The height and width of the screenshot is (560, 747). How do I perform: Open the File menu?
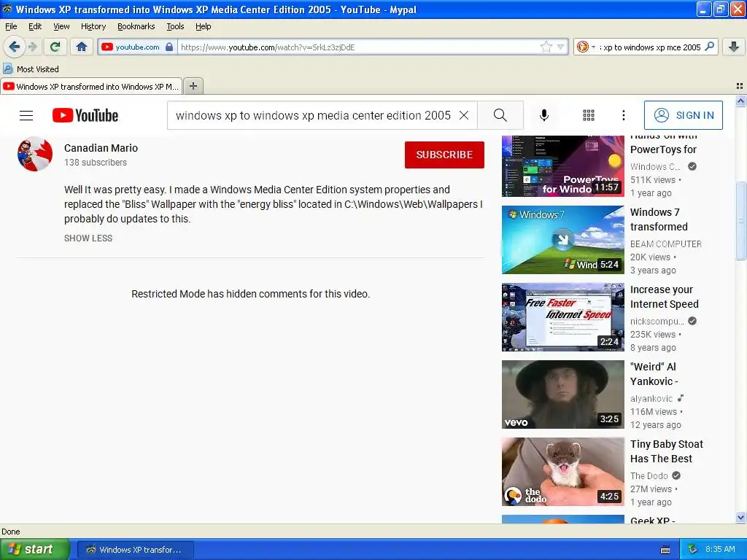click(11, 26)
